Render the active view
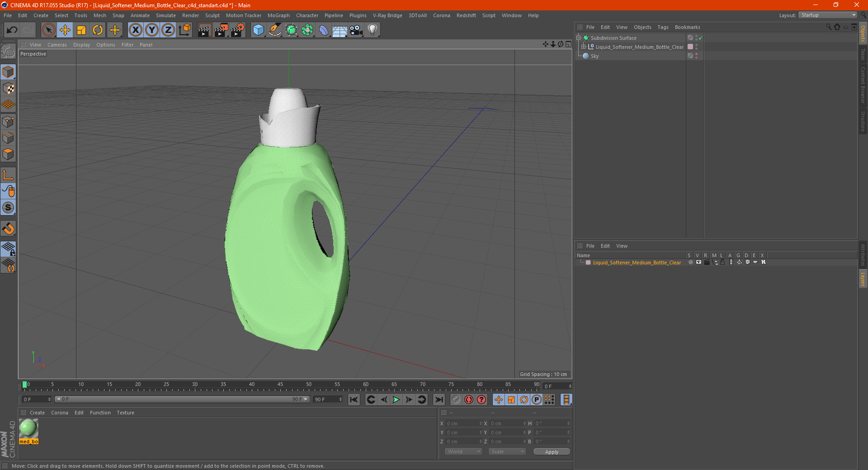This screenshot has width=868, height=470. (x=204, y=30)
